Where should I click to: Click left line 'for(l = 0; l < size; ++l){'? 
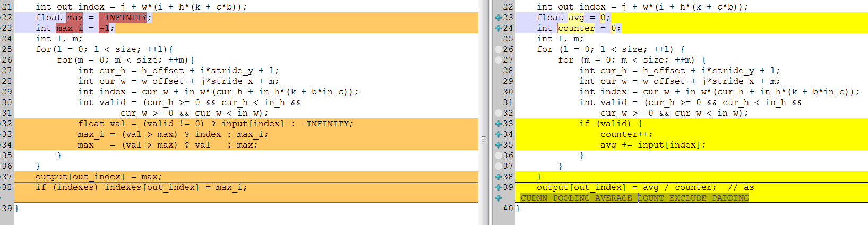(x=104, y=49)
